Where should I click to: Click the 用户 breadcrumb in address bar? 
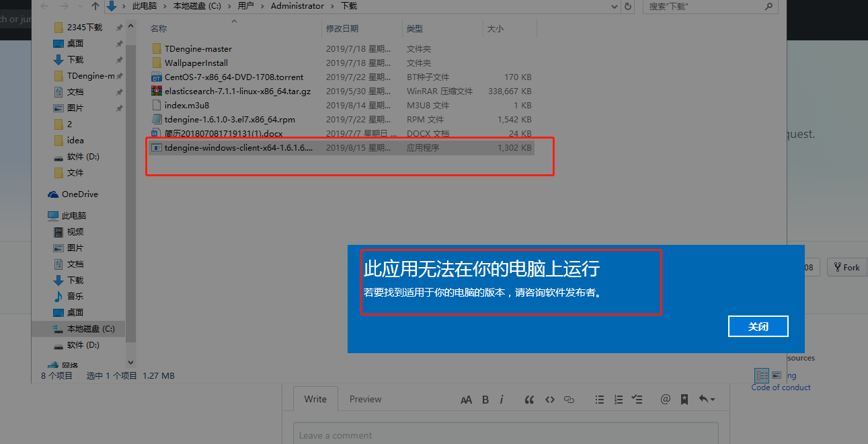(x=245, y=6)
